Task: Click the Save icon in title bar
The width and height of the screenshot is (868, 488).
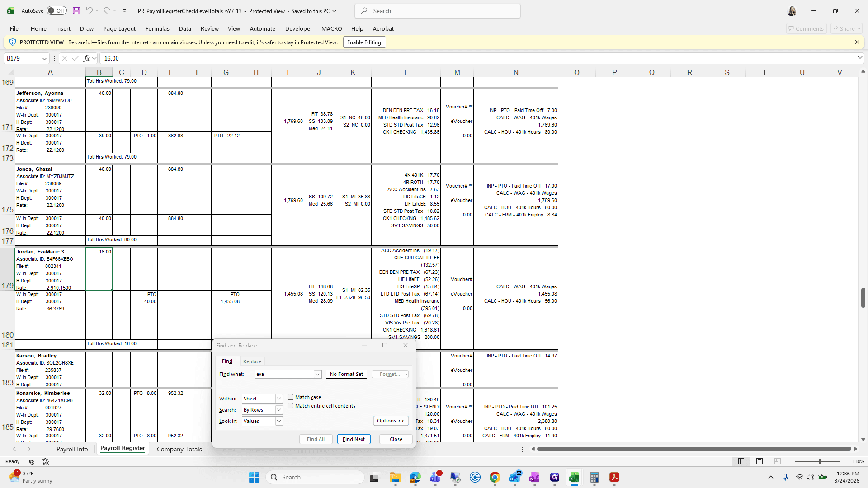Action: (x=76, y=11)
